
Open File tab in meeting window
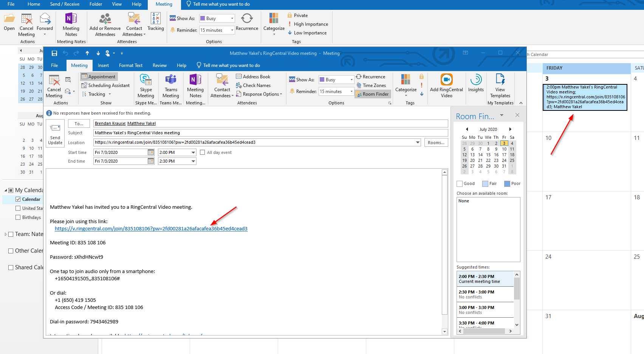tap(54, 65)
